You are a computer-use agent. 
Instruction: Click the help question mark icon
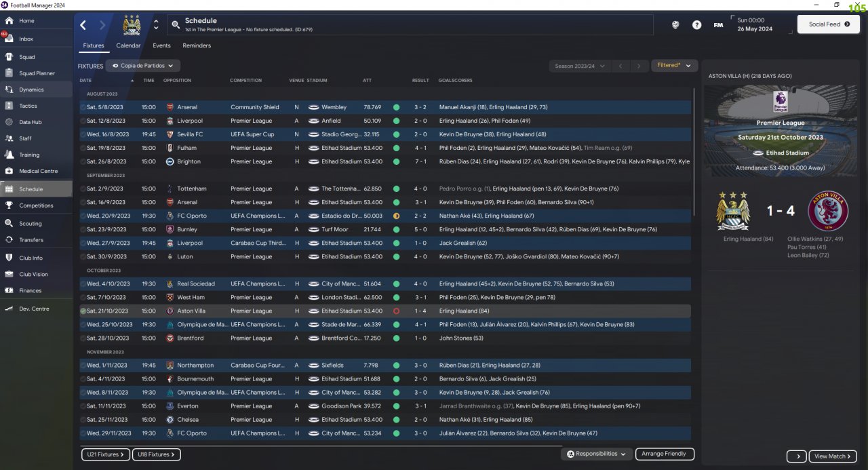696,25
